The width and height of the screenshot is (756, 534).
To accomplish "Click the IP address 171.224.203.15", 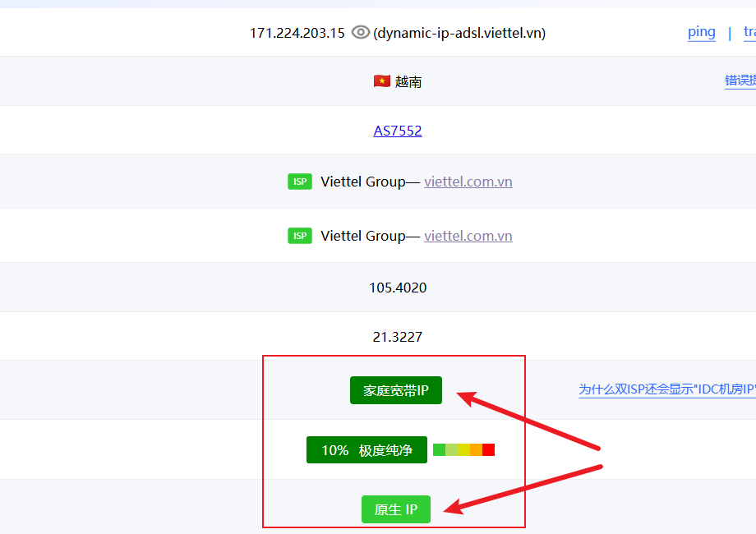I will coord(297,33).
